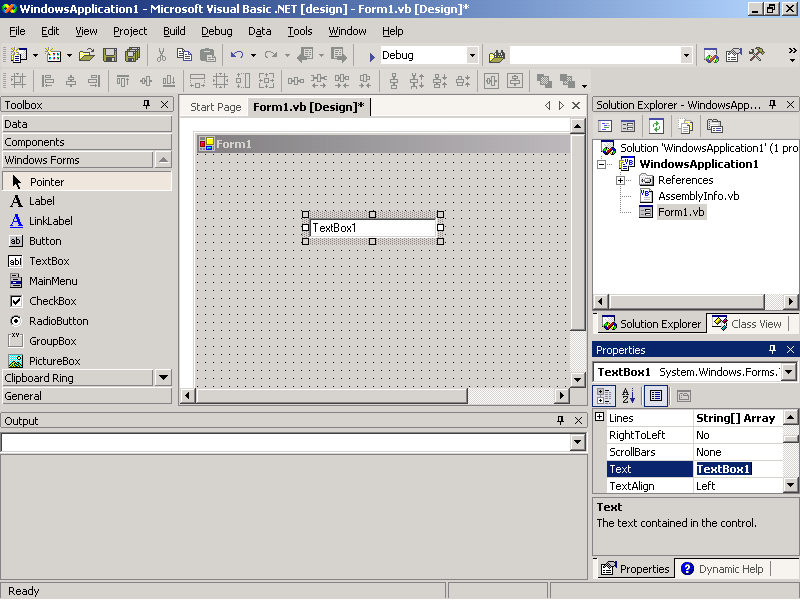The width and height of the screenshot is (800, 600).
Task: Click the designer horizontal scrollbar thumb
Action: coord(332,395)
